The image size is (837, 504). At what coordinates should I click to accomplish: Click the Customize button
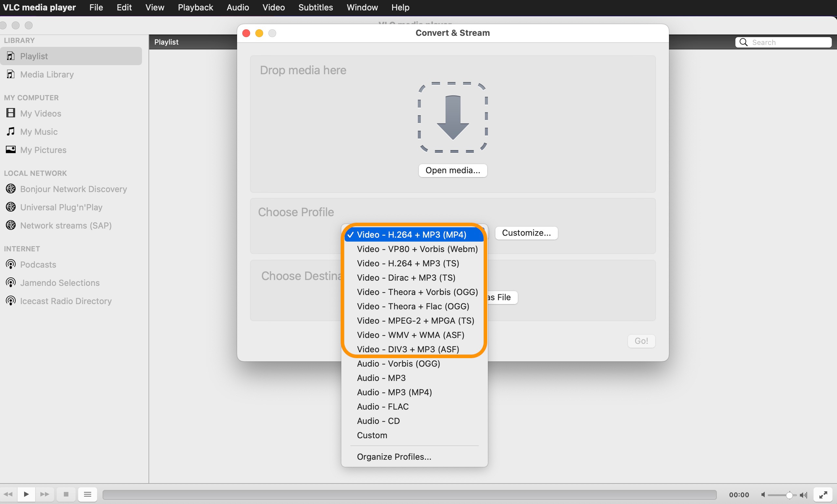[526, 233]
